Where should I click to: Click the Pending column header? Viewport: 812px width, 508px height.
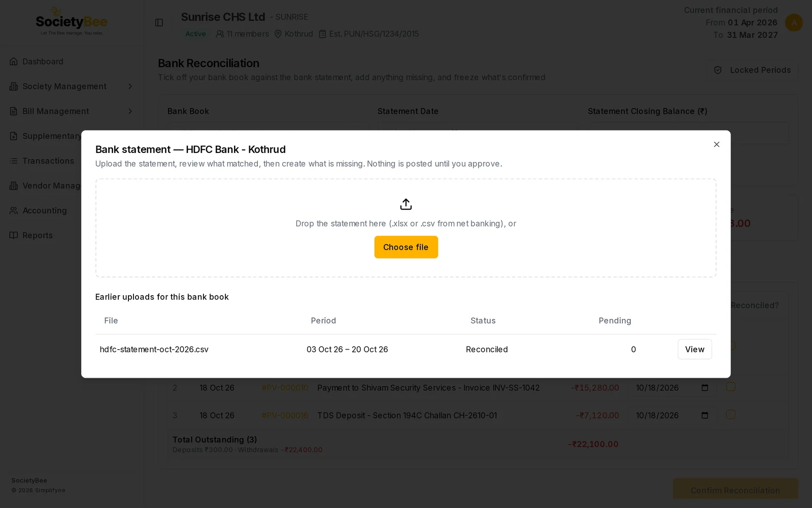click(615, 321)
